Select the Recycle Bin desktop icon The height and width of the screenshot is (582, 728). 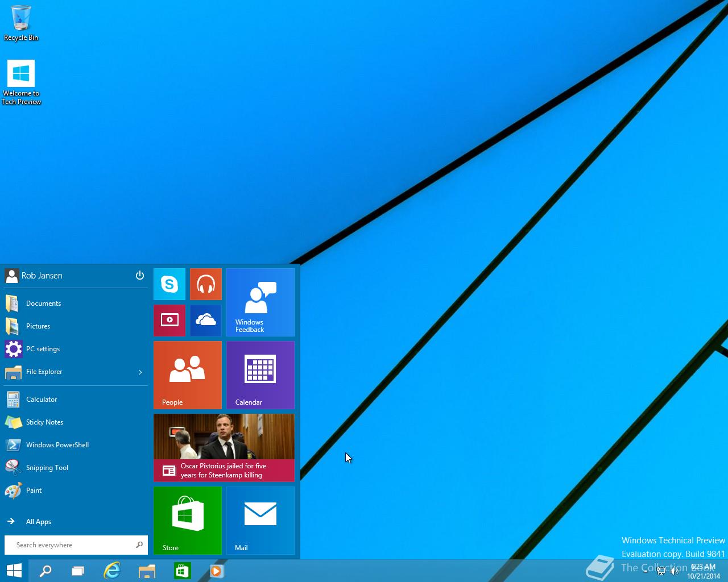pyautogui.click(x=21, y=23)
